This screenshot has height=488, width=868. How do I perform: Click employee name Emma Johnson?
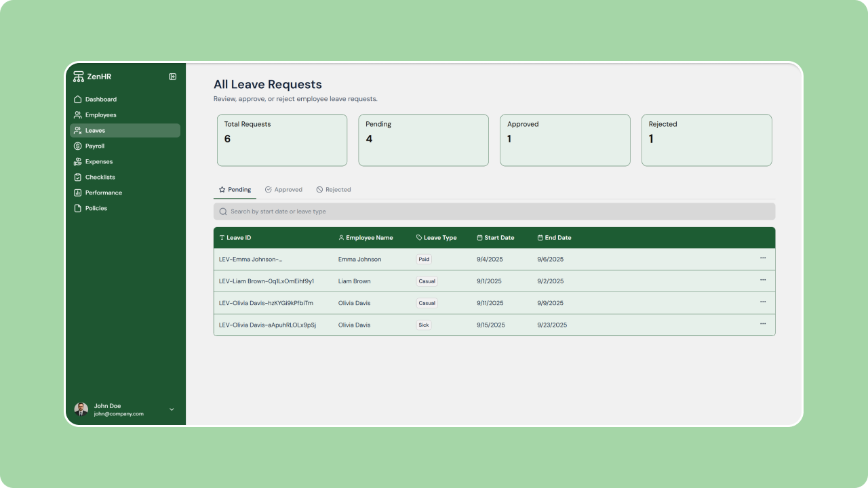click(360, 259)
